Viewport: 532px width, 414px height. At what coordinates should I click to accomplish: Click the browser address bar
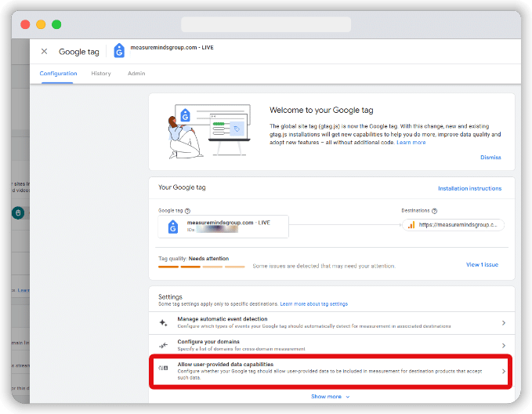point(266,24)
